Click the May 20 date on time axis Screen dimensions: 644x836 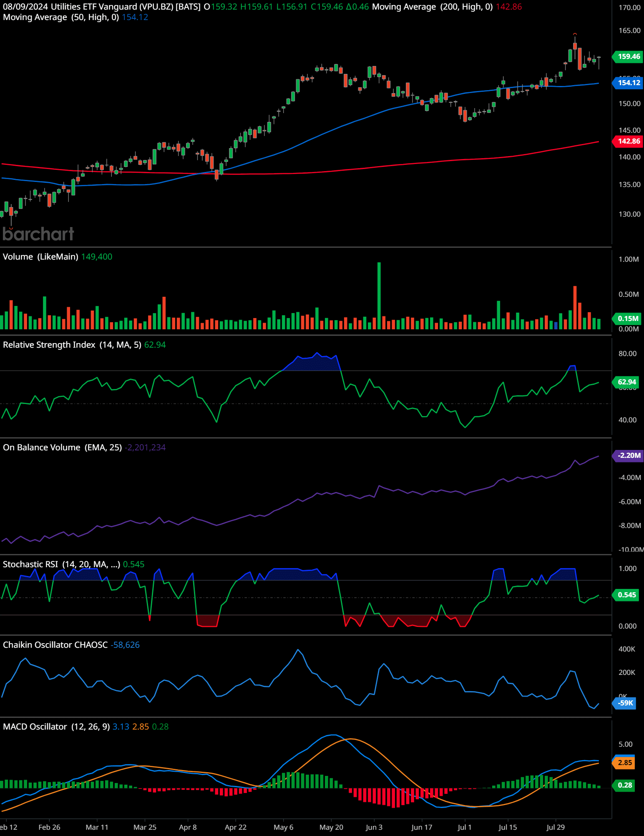click(x=331, y=827)
